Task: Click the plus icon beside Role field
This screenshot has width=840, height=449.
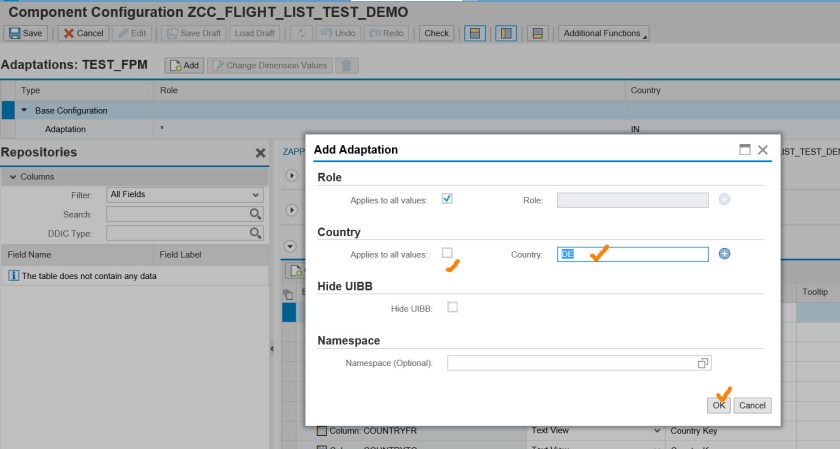Action: [x=725, y=200]
